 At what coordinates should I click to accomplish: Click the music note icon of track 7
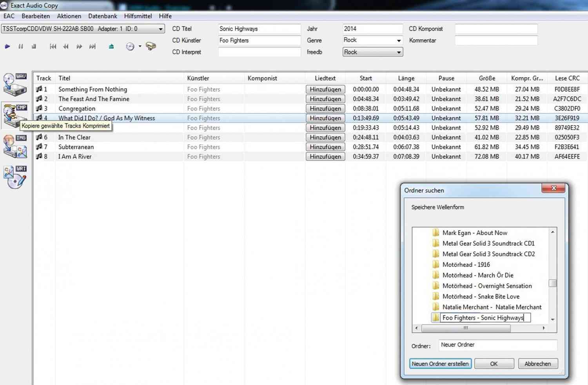coord(39,147)
